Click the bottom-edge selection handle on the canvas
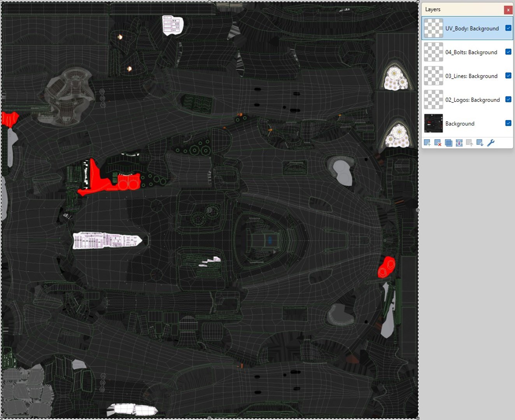Screen dimensions: 515x420 210,418
